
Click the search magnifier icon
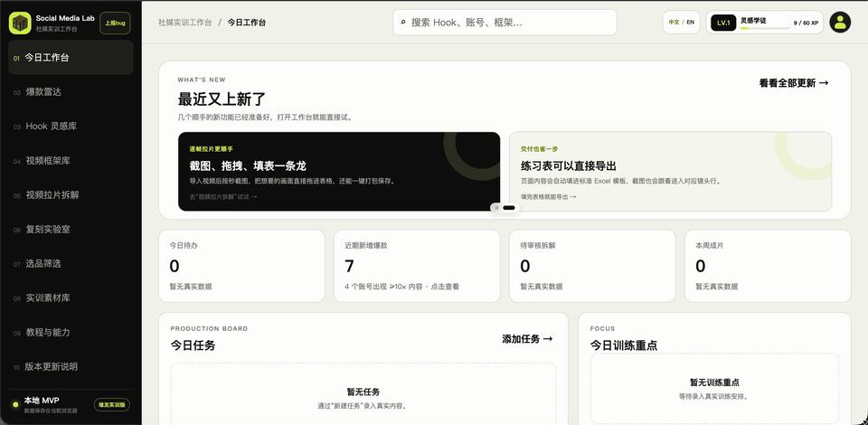pos(403,23)
